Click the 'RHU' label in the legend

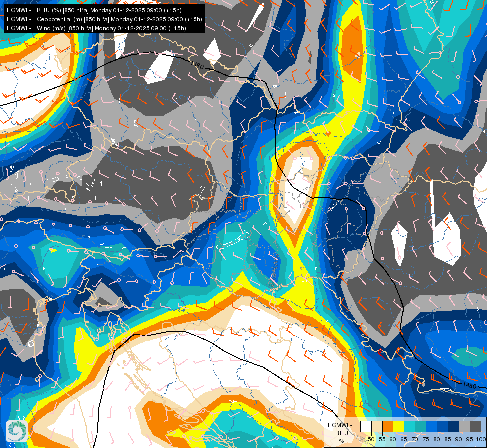[x=342, y=433]
